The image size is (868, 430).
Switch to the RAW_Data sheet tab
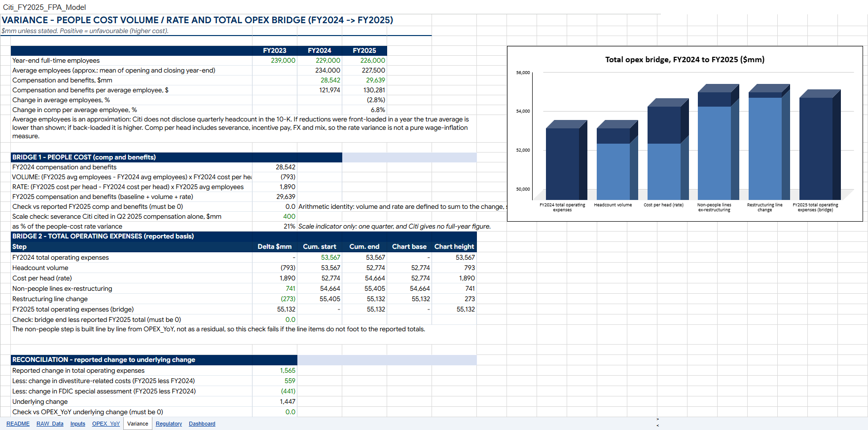point(50,424)
